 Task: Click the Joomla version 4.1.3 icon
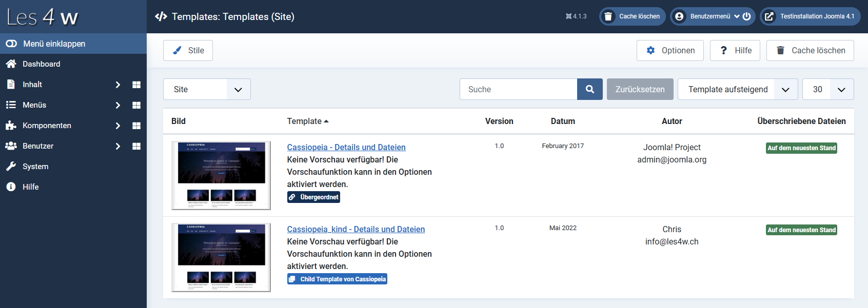click(x=568, y=16)
